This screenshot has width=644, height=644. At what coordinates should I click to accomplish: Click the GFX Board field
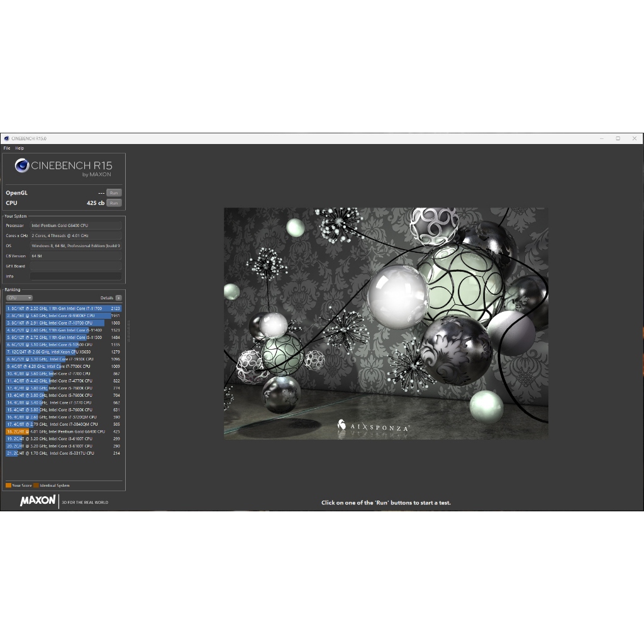[75, 266]
